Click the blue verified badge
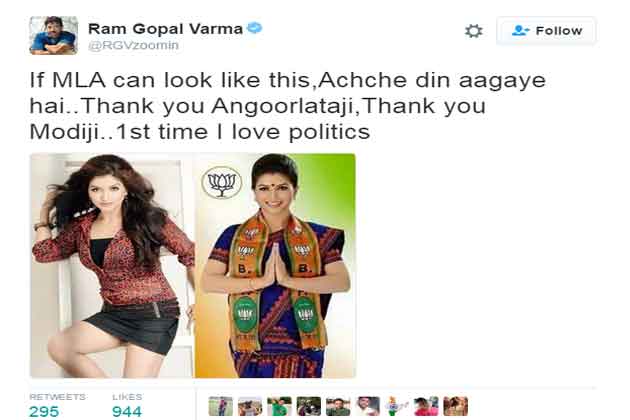The height and width of the screenshot is (420, 630). pos(254,28)
